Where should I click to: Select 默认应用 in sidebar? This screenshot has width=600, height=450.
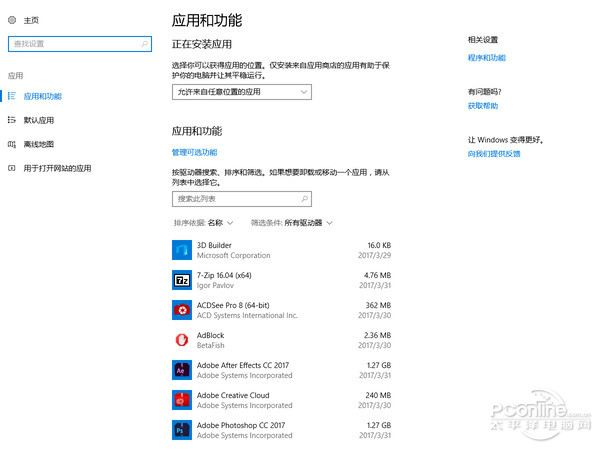click(39, 120)
